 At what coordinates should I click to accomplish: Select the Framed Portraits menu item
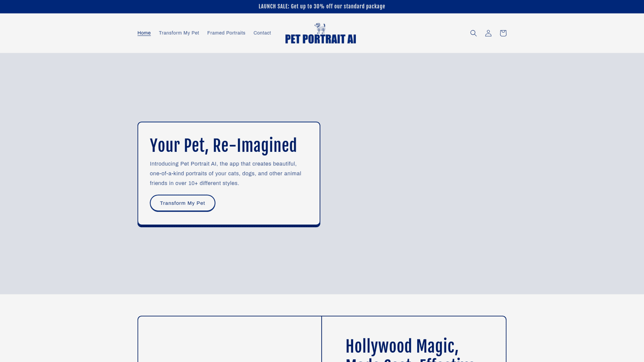226,33
